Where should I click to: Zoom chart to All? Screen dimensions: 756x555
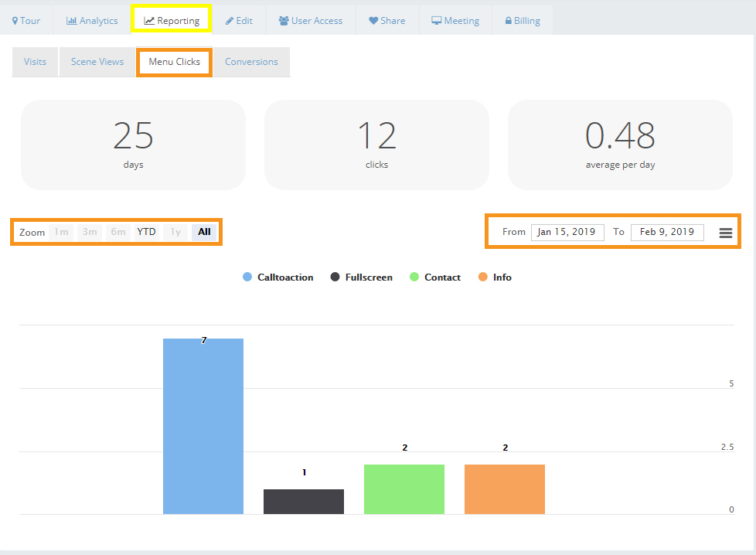click(x=204, y=232)
